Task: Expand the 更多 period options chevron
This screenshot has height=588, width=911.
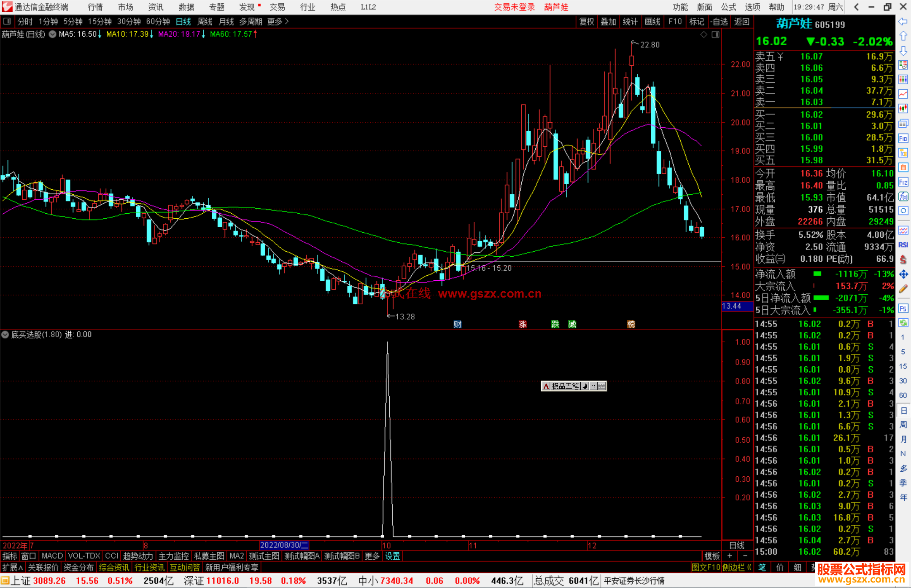Action: pos(287,21)
